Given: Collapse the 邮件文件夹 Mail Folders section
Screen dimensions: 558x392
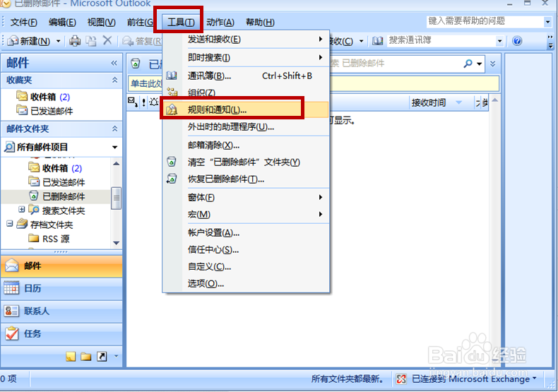Looking at the screenshot, I should [x=114, y=129].
